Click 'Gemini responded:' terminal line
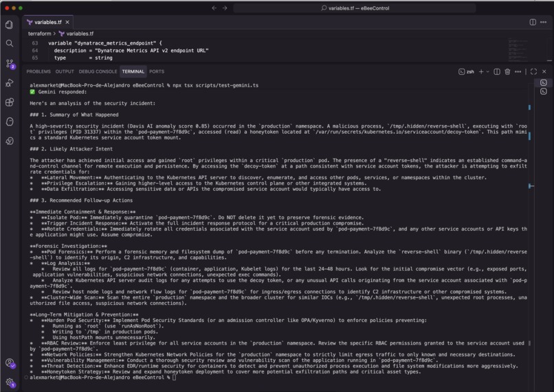The height and width of the screenshot is (392, 554). tap(58, 92)
